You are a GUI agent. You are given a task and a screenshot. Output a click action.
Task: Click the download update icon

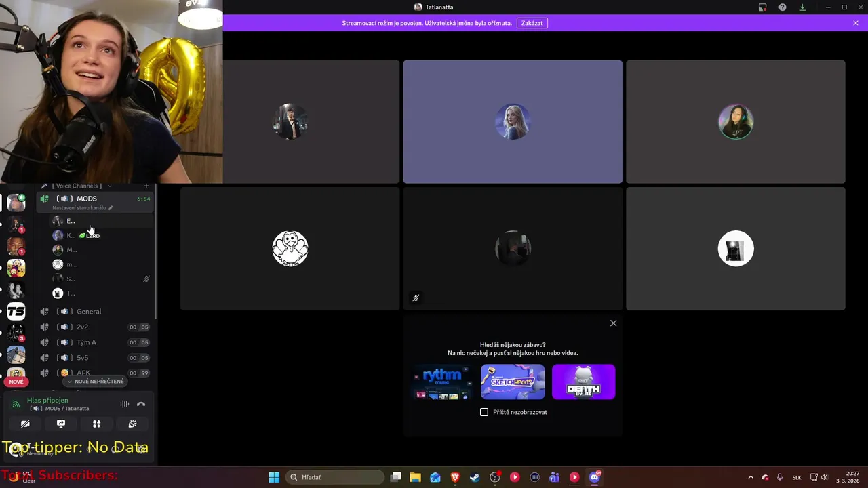point(802,7)
